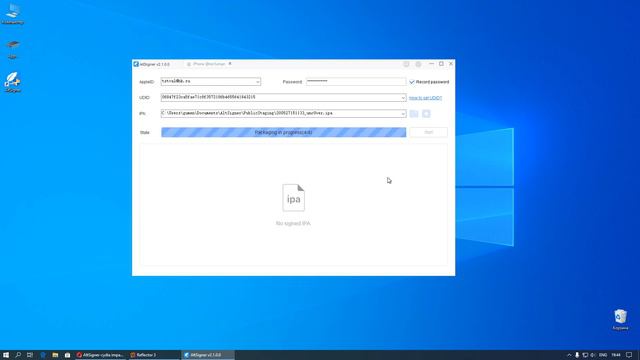The image size is (640, 360).
Task: Switch to Opera AltSigner taskbar window
Action: (100, 355)
